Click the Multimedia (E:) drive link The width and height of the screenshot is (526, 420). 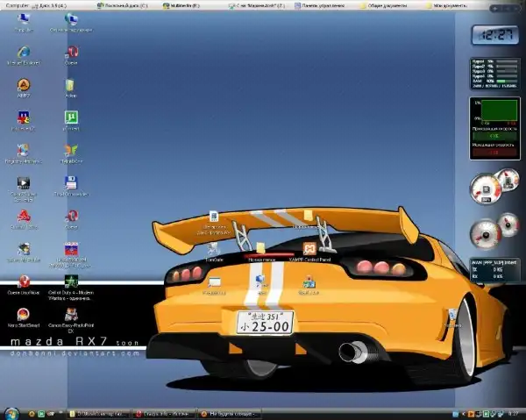(182, 4)
